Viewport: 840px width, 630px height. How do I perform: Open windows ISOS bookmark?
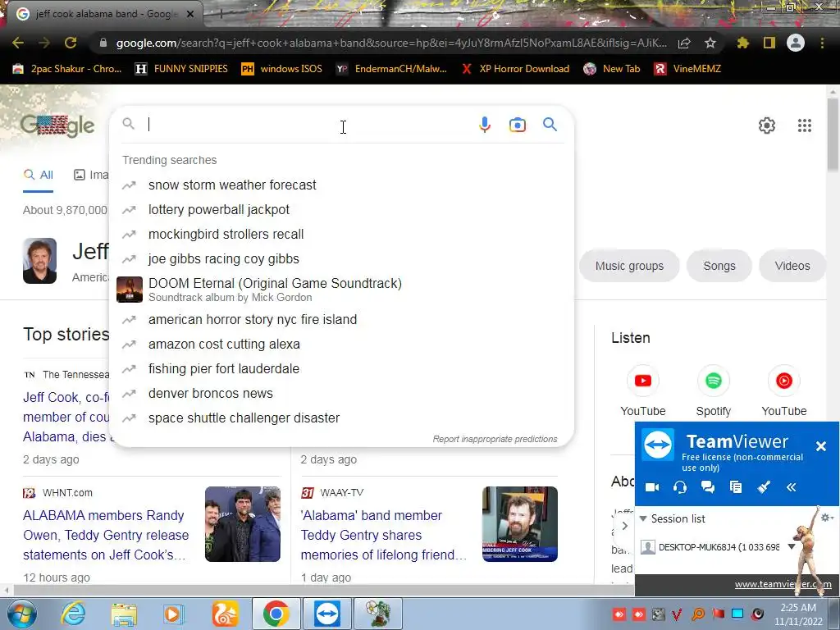click(282, 69)
